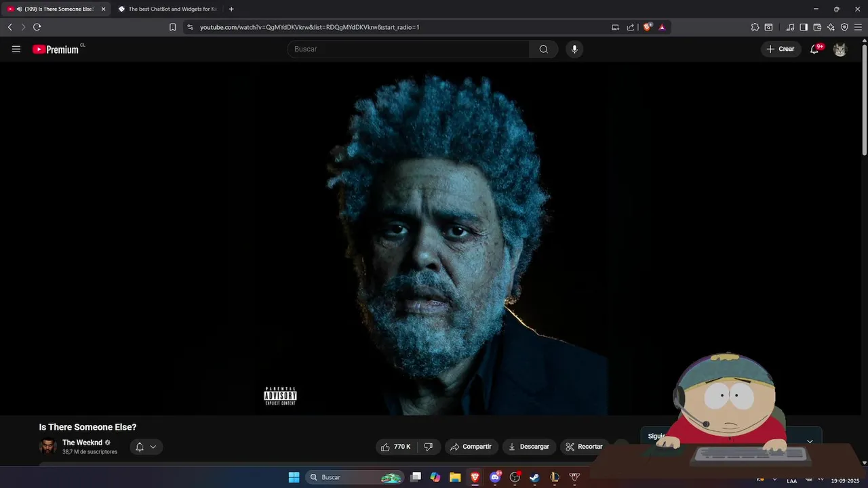Click the search magnifier button
868x488 pixels.
[x=544, y=49]
